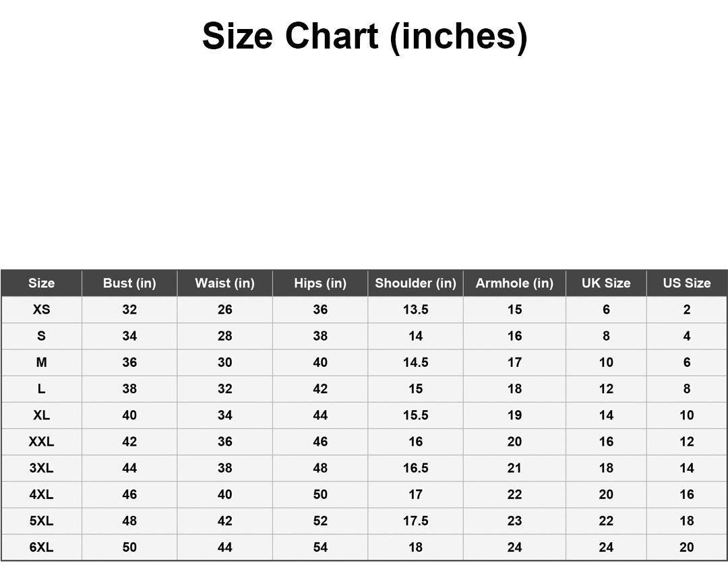The height and width of the screenshot is (578, 728).
Task: Click the Waist (in) column header
Action: click(x=224, y=283)
